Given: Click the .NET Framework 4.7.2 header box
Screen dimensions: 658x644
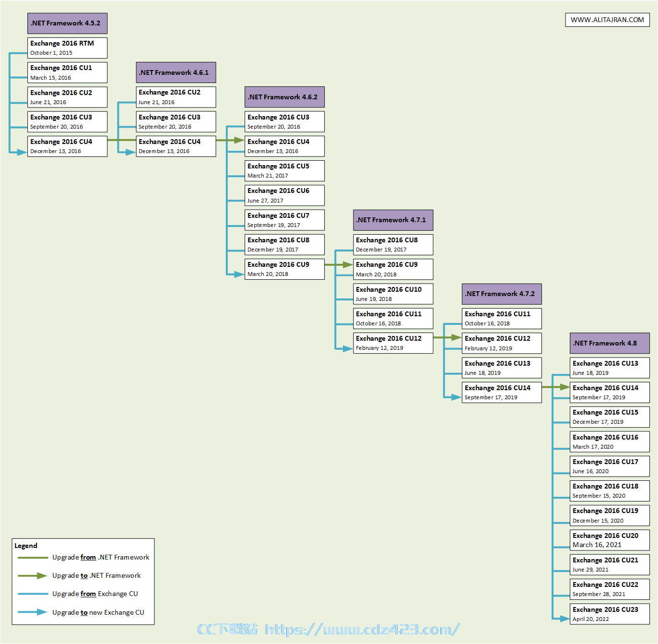Looking at the screenshot, I should click(502, 294).
